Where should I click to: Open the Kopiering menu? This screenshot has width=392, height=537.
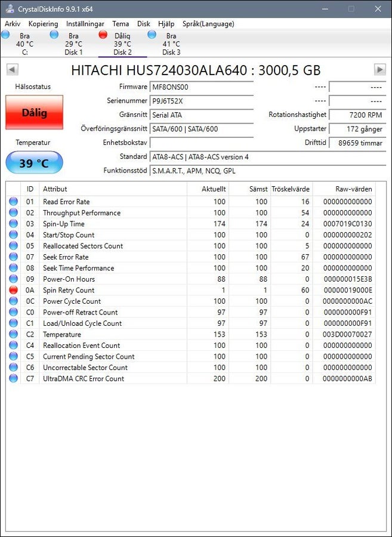click(x=43, y=24)
